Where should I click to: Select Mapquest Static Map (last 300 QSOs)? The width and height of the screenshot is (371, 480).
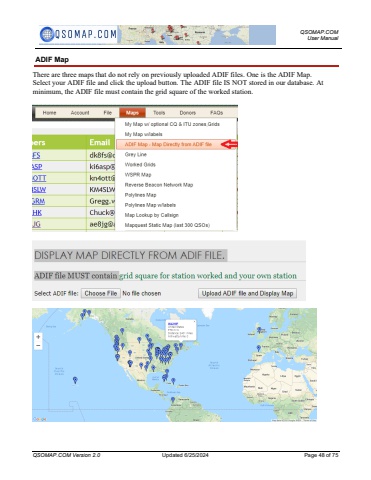coord(167,225)
